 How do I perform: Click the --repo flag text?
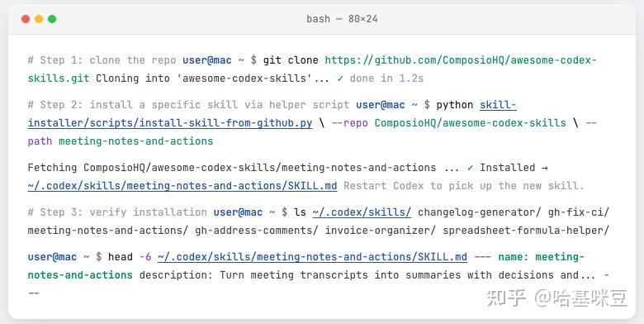pos(349,123)
